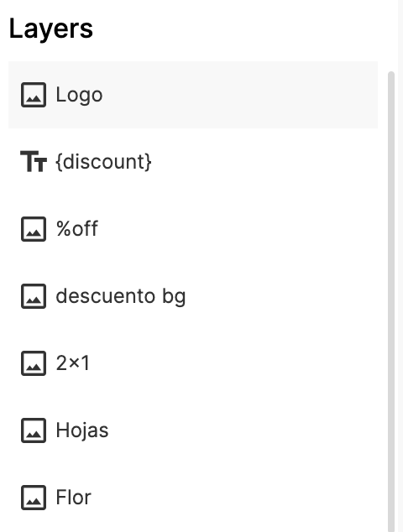Click the image icon beside 2×1 layer
Viewport: 403px width, 532px height.
coord(34,363)
